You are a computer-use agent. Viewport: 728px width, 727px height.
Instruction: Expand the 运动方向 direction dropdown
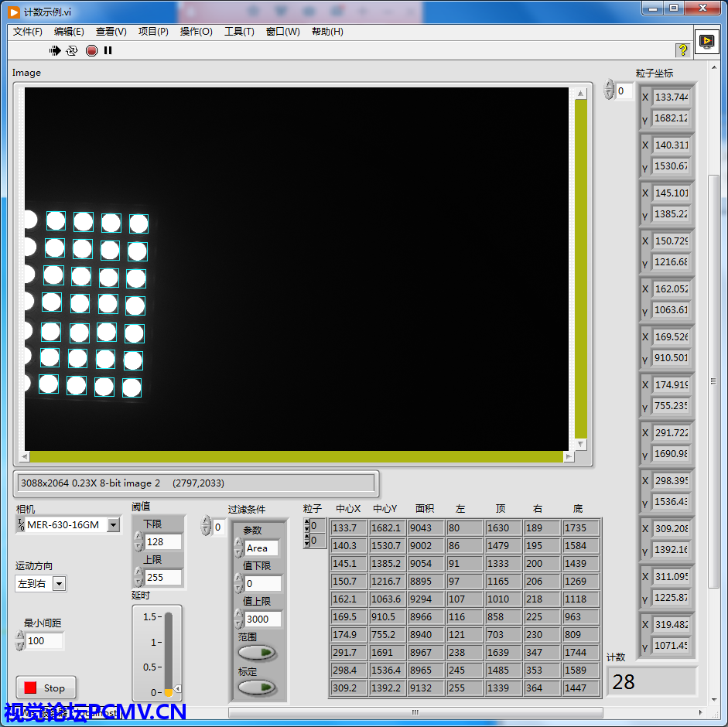pyautogui.click(x=60, y=584)
